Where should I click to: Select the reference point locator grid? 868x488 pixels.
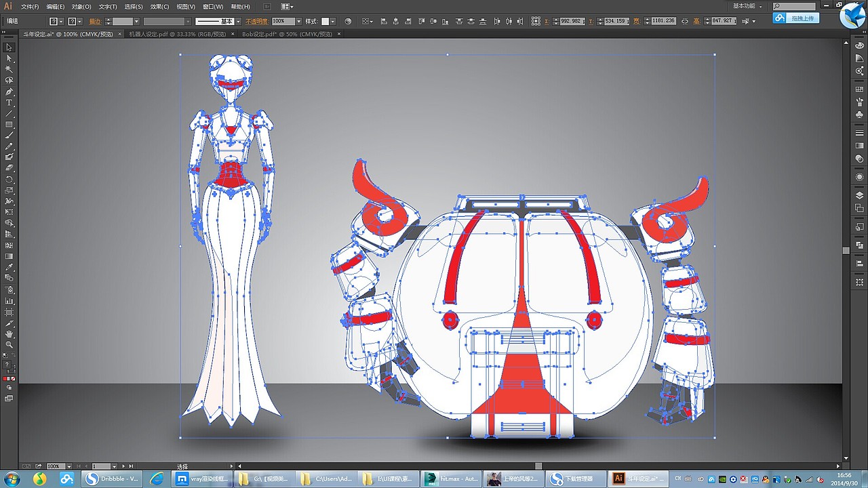(534, 21)
